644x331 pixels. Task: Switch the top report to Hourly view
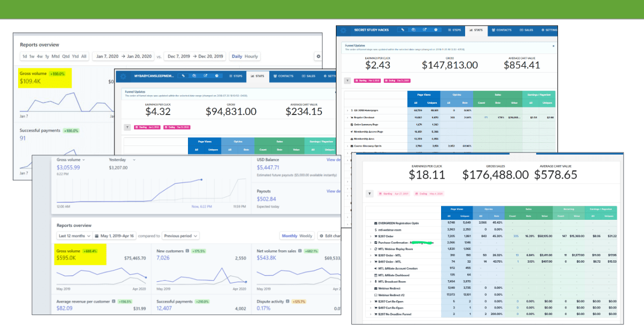tap(251, 56)
